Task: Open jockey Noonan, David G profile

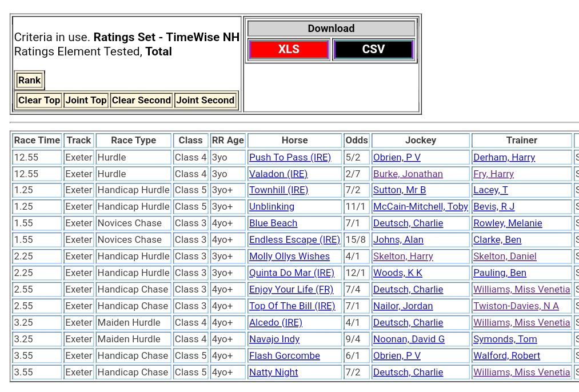Action: pyautogui.click(x=409, y=339)
